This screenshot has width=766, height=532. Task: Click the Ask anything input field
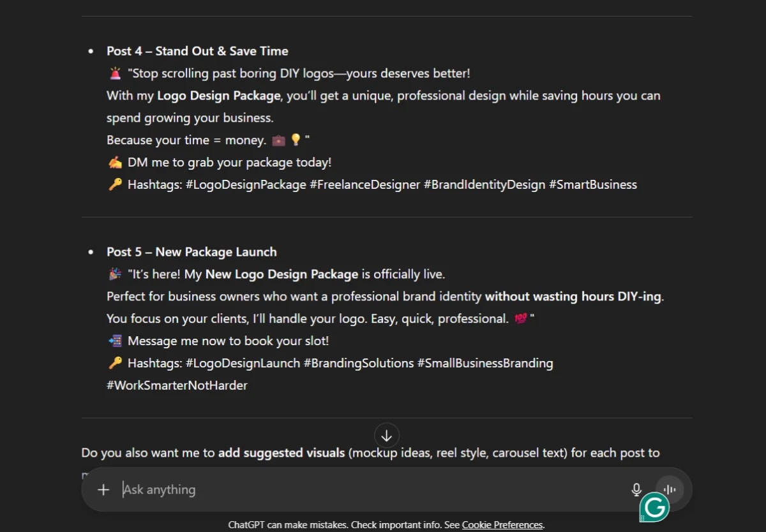point(191,489)
